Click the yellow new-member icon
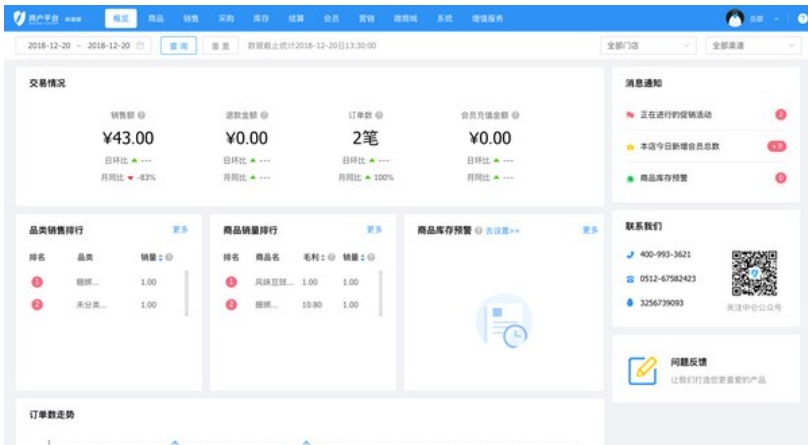 [630, 147]
